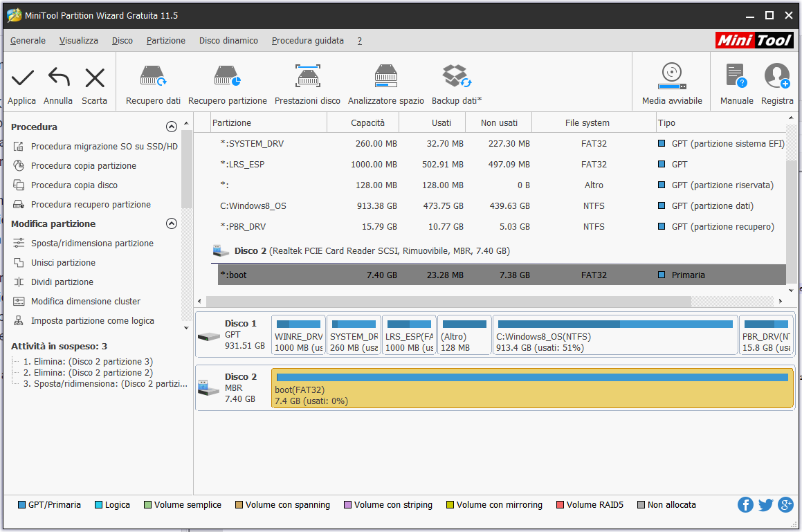Launch the Recupero partizione tool

click(227, 76)
